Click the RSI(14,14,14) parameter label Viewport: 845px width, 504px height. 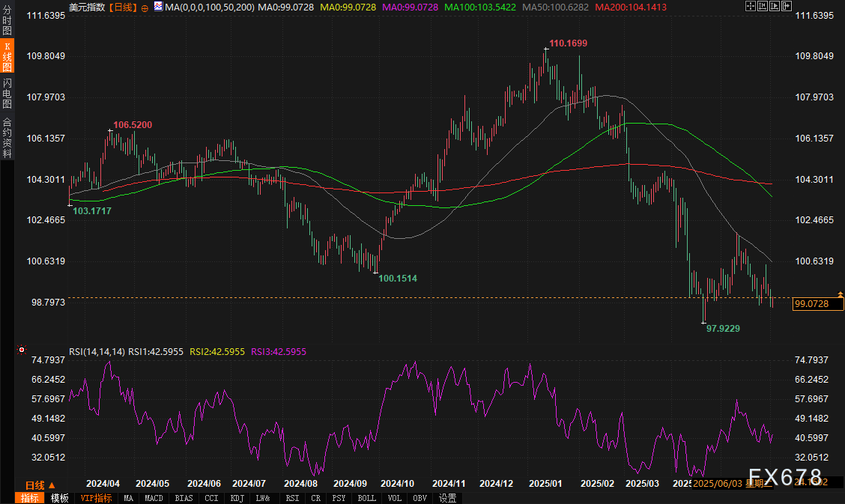click(x=97, y=351)
